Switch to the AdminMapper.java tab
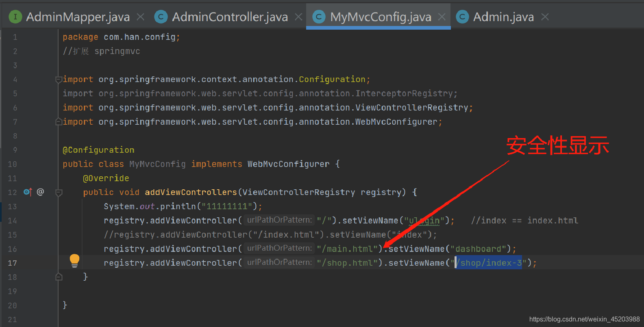644x327 pixels. click(78, 17)
